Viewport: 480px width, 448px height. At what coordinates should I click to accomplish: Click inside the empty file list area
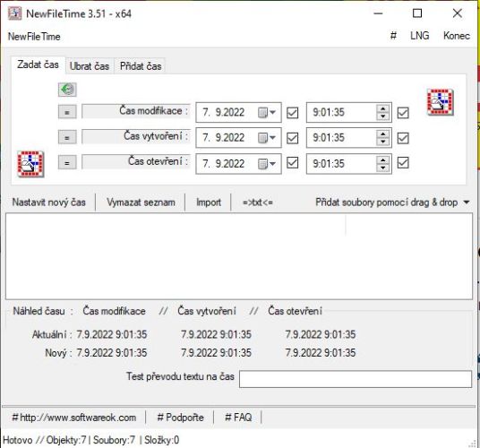point(239,256)
